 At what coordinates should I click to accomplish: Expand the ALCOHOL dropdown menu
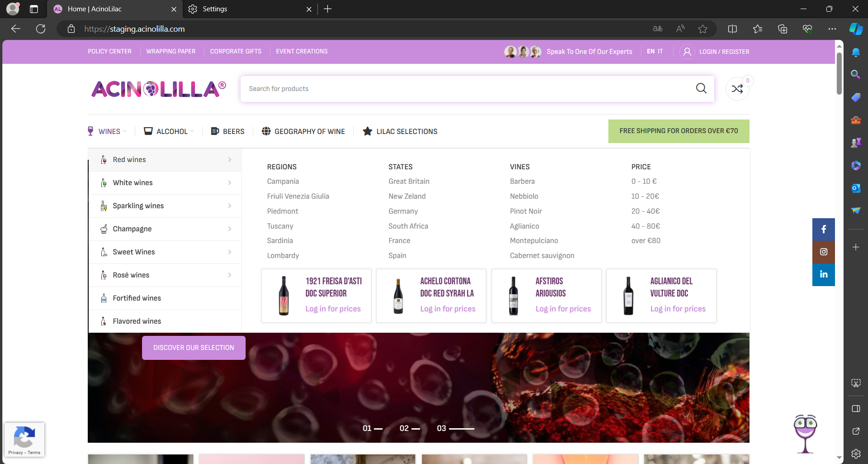pos(169,131)
